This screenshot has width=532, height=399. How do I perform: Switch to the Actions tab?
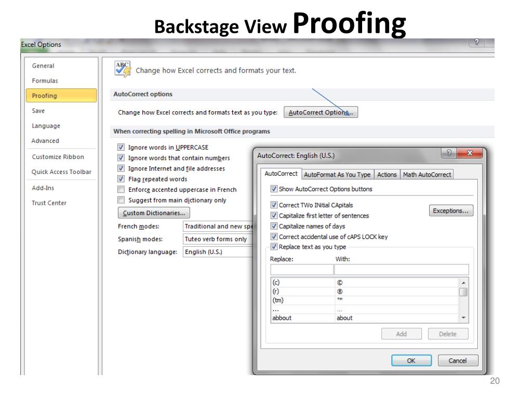[387, 175]
